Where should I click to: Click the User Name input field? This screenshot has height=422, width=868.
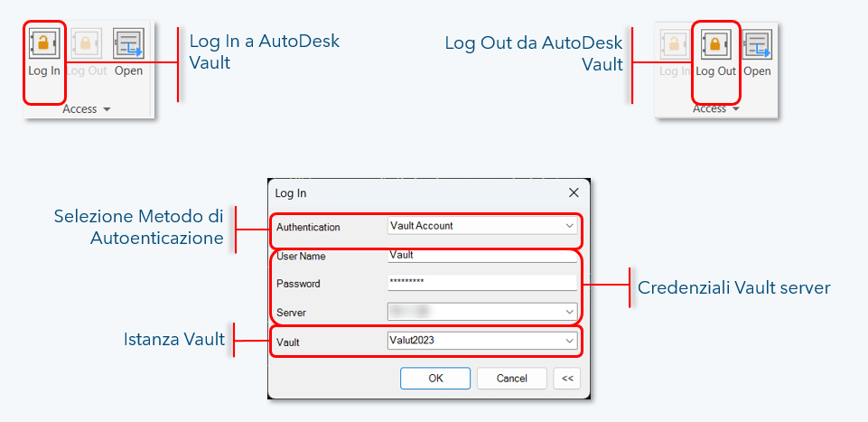click(482, 256)
